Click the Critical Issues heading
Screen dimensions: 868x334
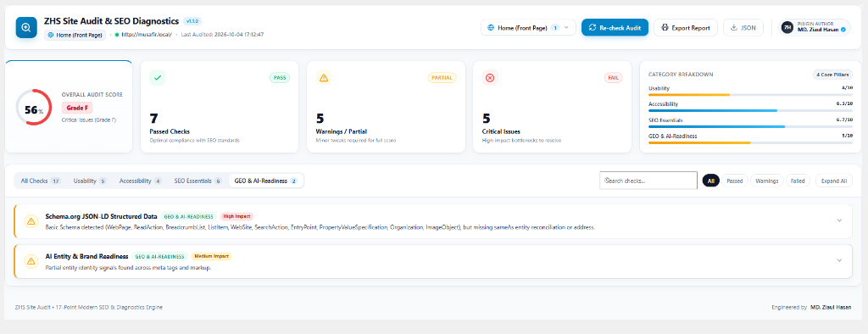(x=502, y=132)
